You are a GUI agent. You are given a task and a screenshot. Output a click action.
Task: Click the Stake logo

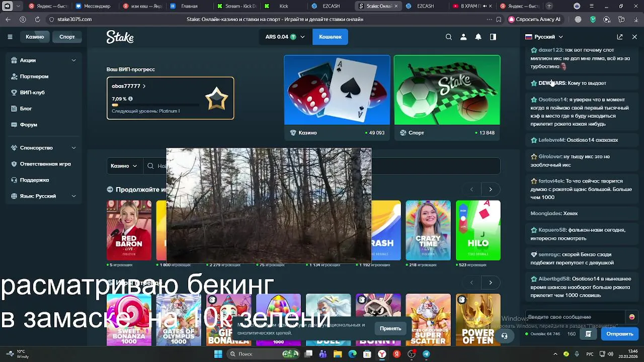pyautogui.click(x=120, y=37)
